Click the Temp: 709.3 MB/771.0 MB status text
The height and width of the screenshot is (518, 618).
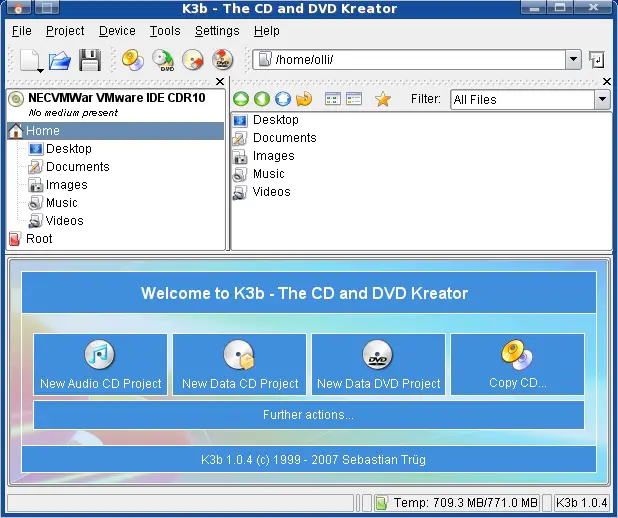465,503
